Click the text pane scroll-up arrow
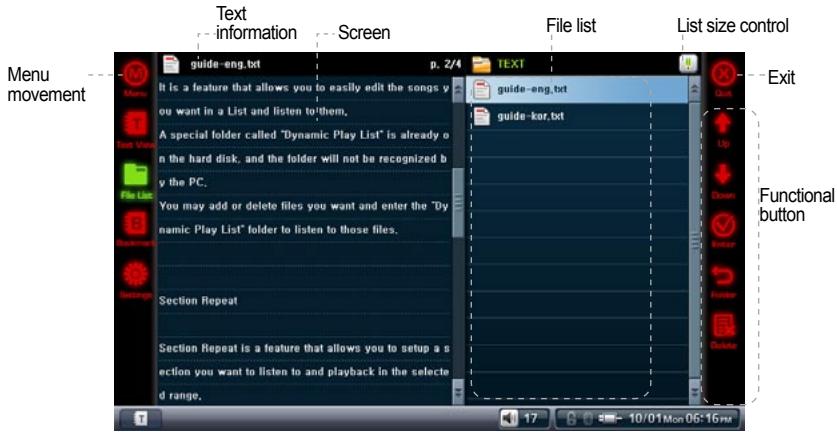This screenshot has width=837, height=432. [x=458, y=90]
